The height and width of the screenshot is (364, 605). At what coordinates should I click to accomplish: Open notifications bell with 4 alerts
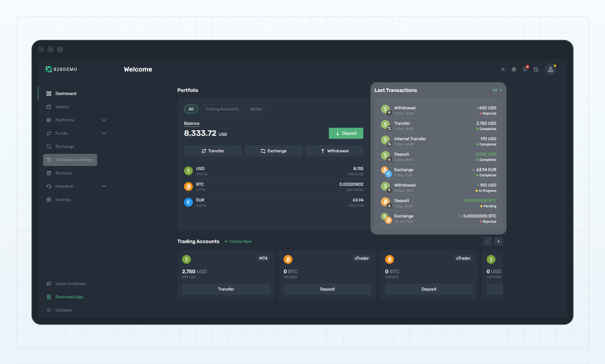(525, 69)
